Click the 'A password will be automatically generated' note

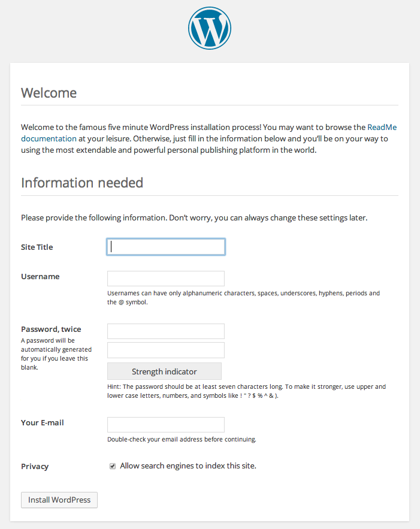56,354
